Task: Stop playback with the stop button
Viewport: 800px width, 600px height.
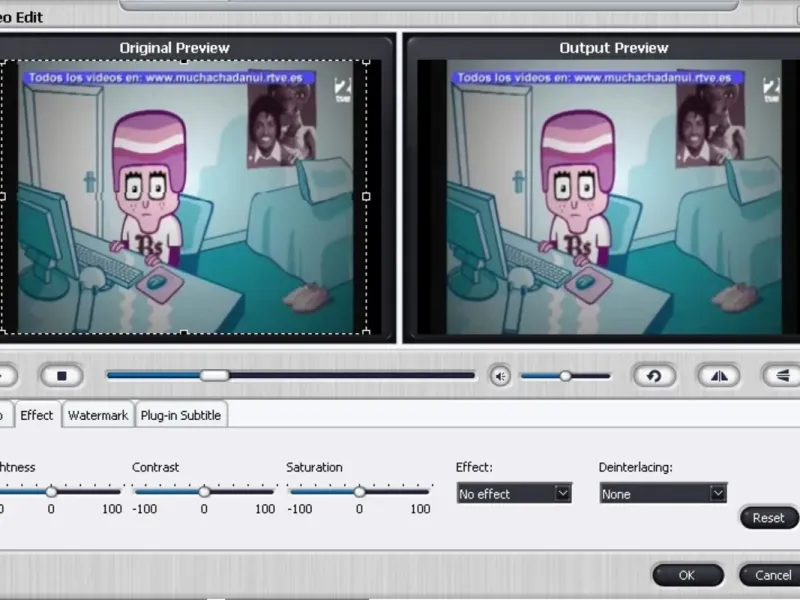Action: pyautogui.click(x=62, y=376)
